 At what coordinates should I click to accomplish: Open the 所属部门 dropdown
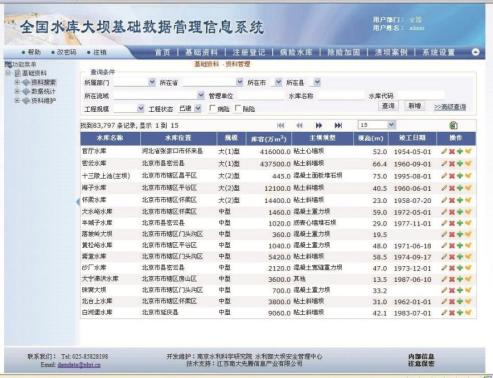pos(152,82)
